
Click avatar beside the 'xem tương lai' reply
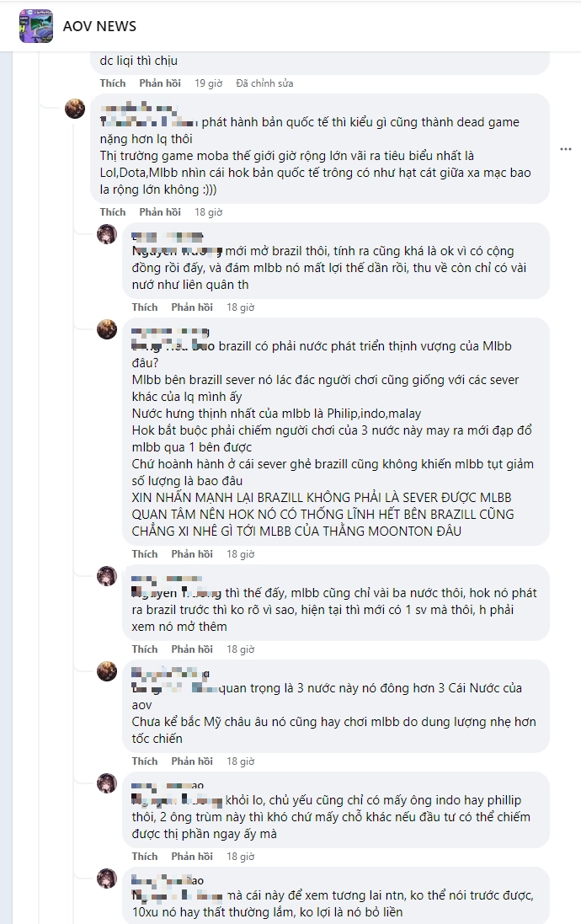point(107,879)
